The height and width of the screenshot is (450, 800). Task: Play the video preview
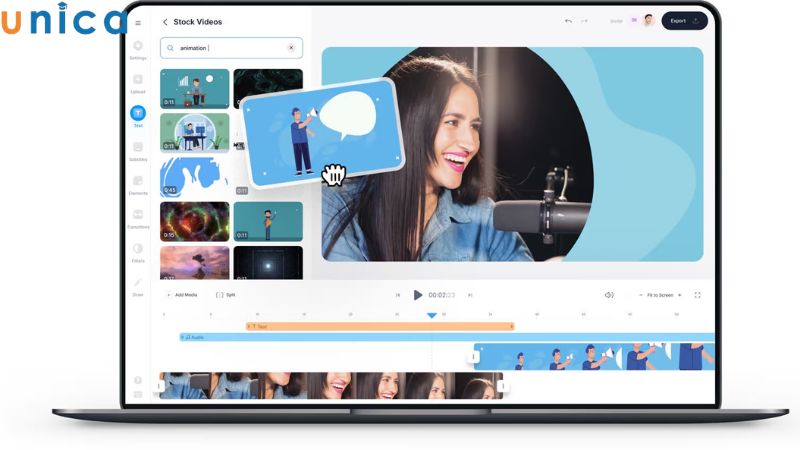click(417, 295)
